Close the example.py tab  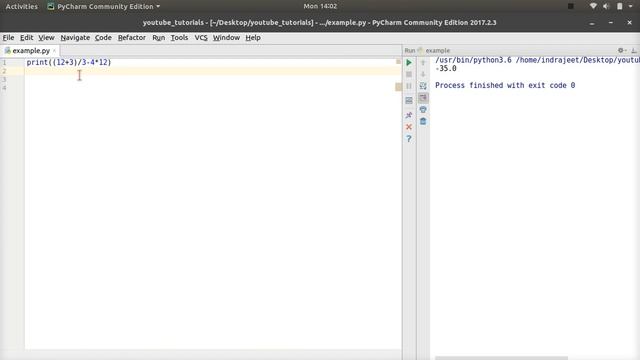point(54,51)
